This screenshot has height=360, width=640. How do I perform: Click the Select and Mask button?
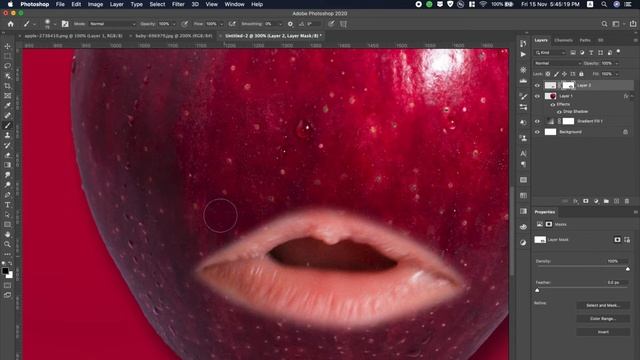click(x=603, y=305)
